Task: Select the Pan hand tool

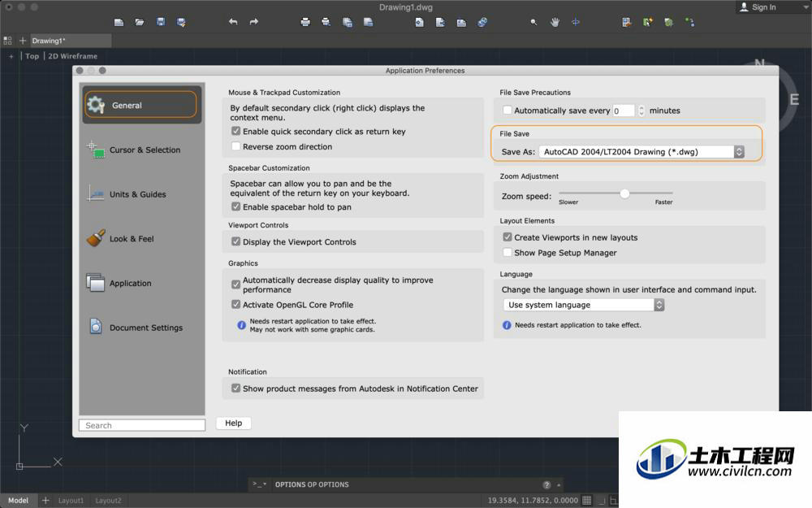Action: point(555,22)
